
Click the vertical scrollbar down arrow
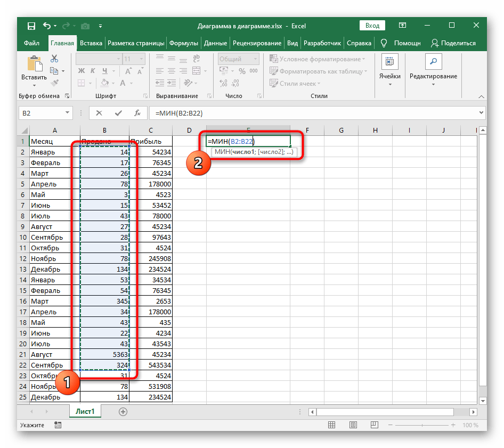(483, 401)
